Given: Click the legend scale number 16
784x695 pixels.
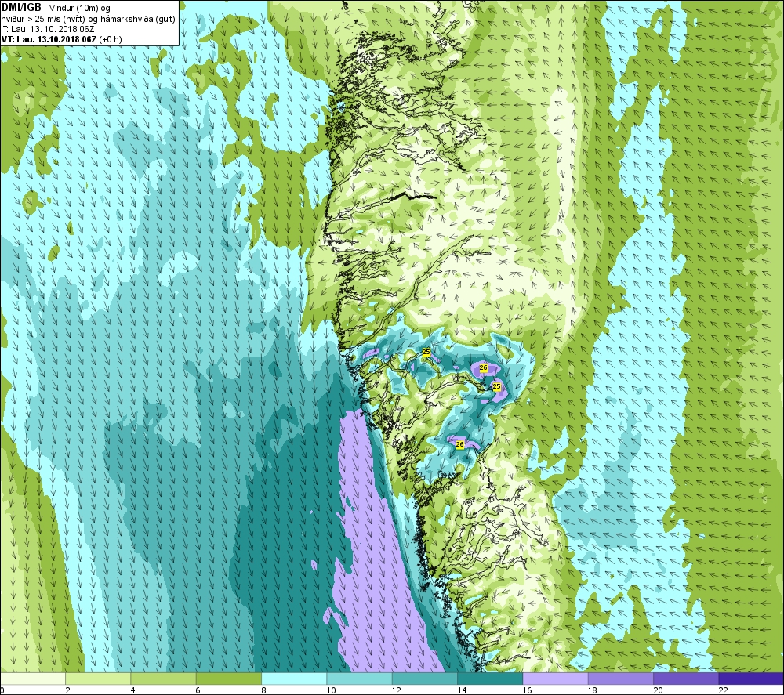Looking at the screenshot, I should coord(527,690).
